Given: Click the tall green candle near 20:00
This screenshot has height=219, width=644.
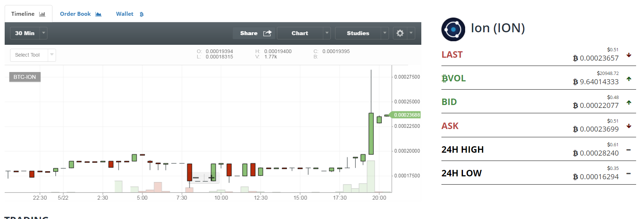Looking at the screenshot, I should [x=371, y=134].
